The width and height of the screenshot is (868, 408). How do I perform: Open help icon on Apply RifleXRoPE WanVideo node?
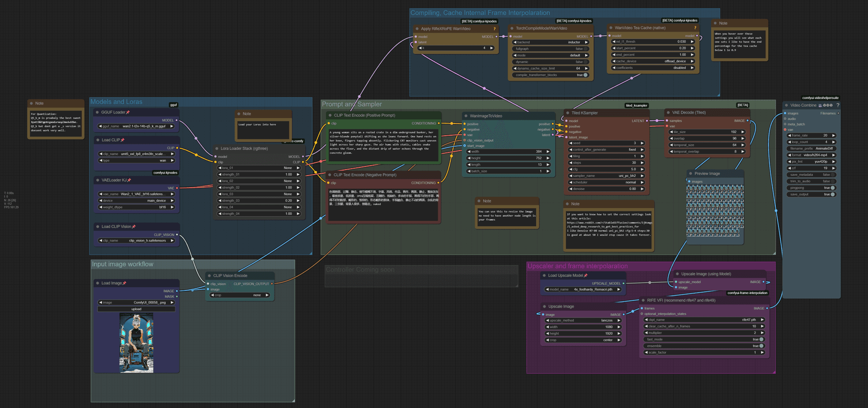pyautogui.click(x=495, y=28)
